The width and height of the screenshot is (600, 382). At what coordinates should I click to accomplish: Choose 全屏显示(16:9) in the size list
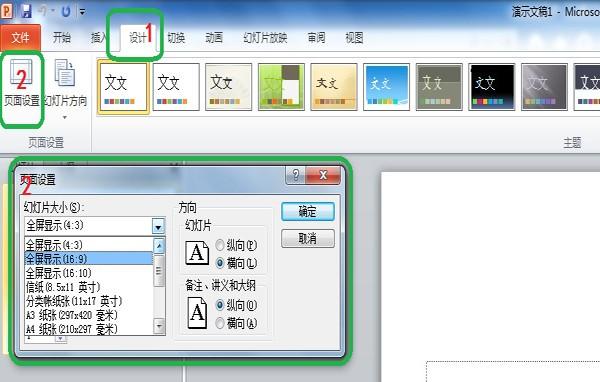tap(89, 259)
